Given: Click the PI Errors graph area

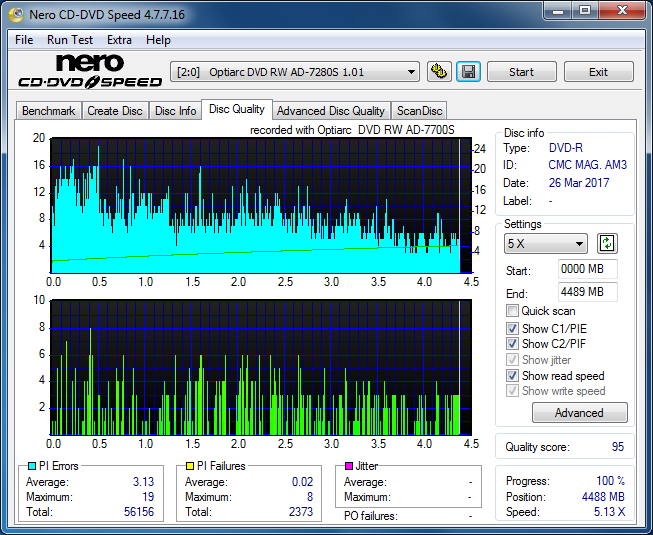Looking at the screenshot, I should 261,206.
